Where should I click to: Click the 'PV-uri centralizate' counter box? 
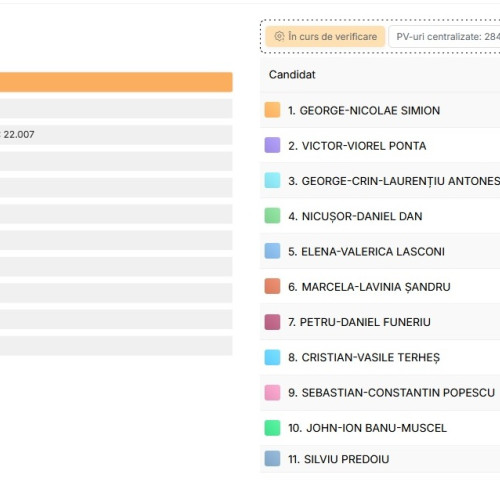tap(444, 36)
